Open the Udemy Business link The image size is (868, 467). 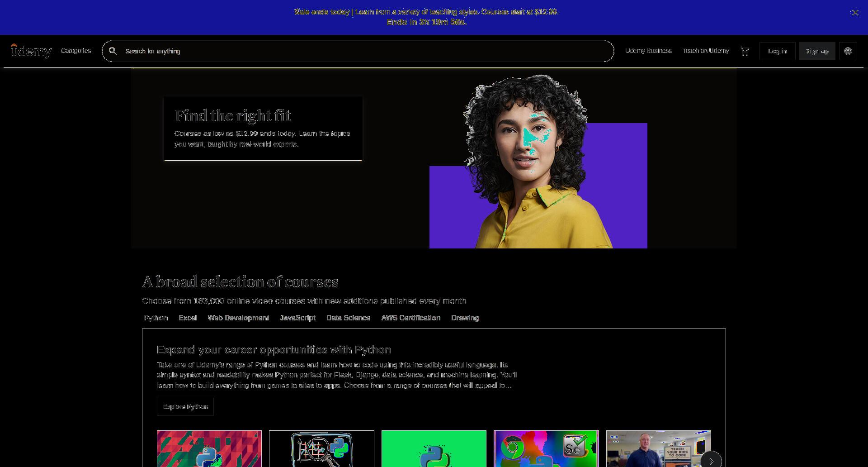pyautogui.click(x=648, y=51)
